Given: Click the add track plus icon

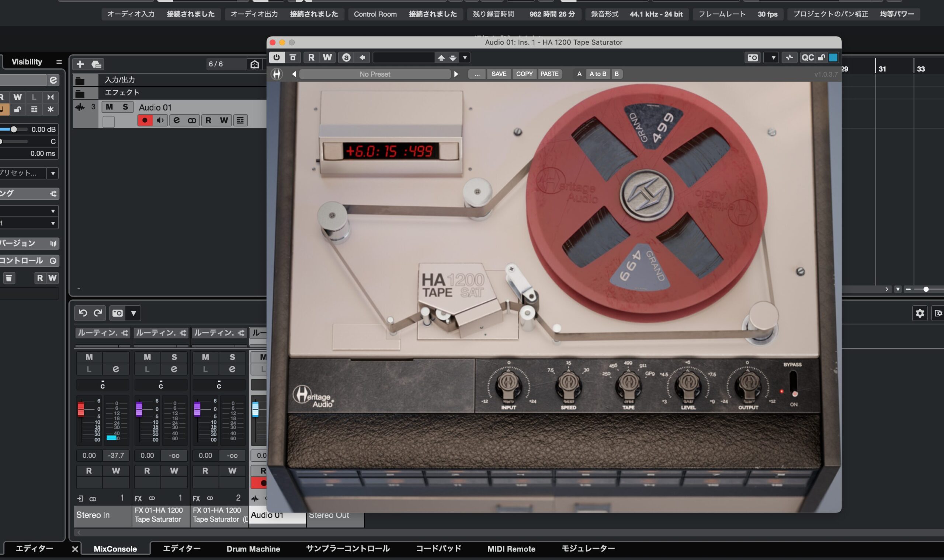Looking at the screenshot, I should pyautogui.click(x=80, y=64).
